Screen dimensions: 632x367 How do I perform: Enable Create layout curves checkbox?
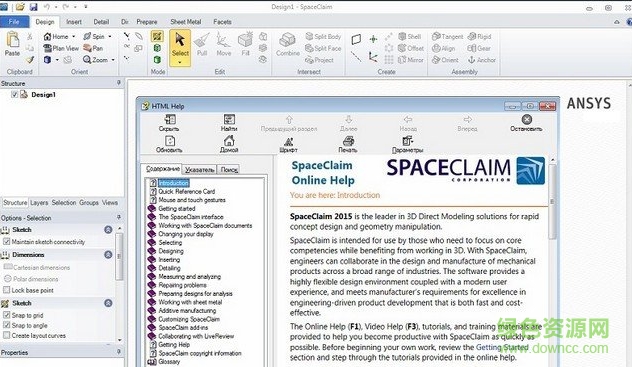point(6,335)
